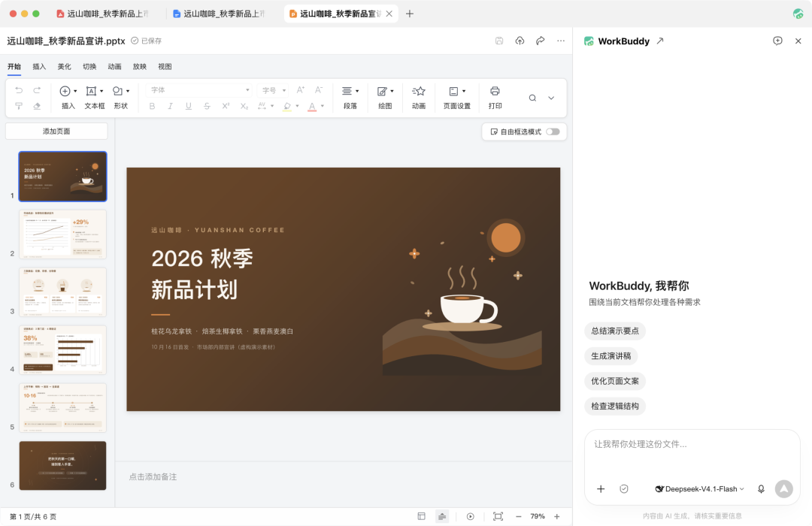Viewport: 812px width, 526px height.
Task: Expand the toolbar collapse chevron
Action: click(x=551, y=98)
